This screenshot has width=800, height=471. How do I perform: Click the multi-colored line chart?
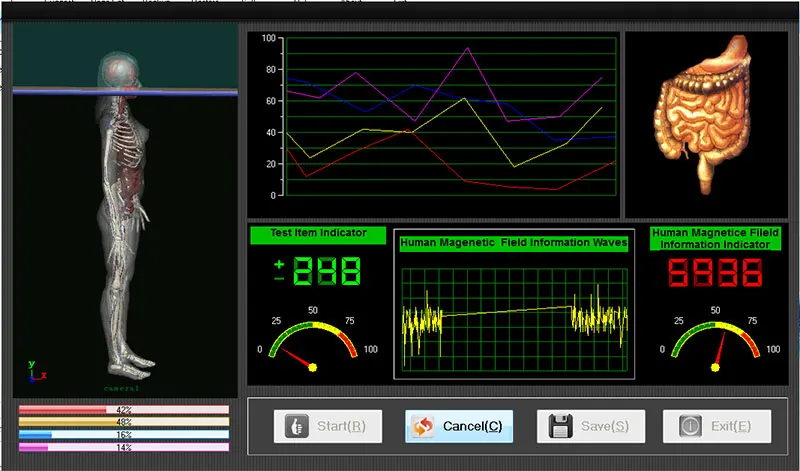tap(450, 115)
